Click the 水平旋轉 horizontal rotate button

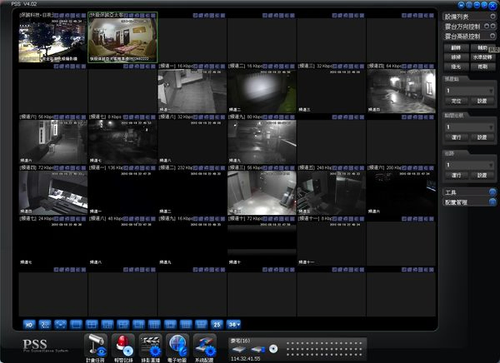(482, 57)
